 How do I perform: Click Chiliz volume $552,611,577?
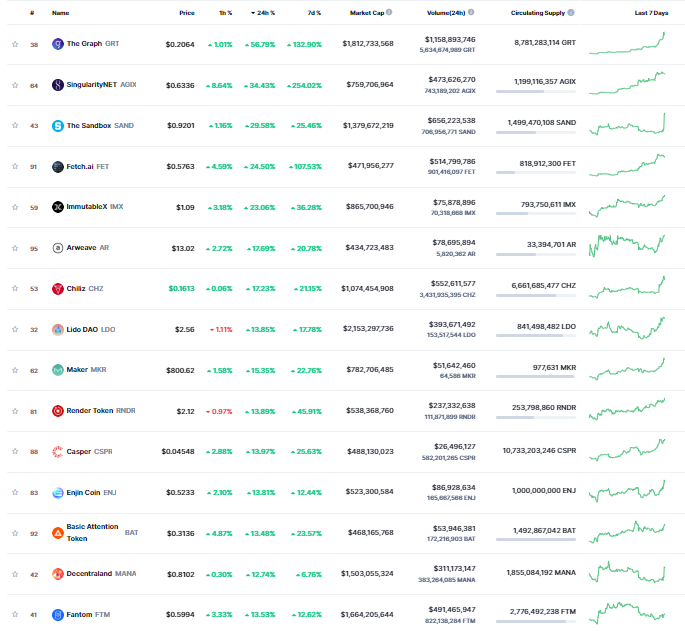coord(453,284)
